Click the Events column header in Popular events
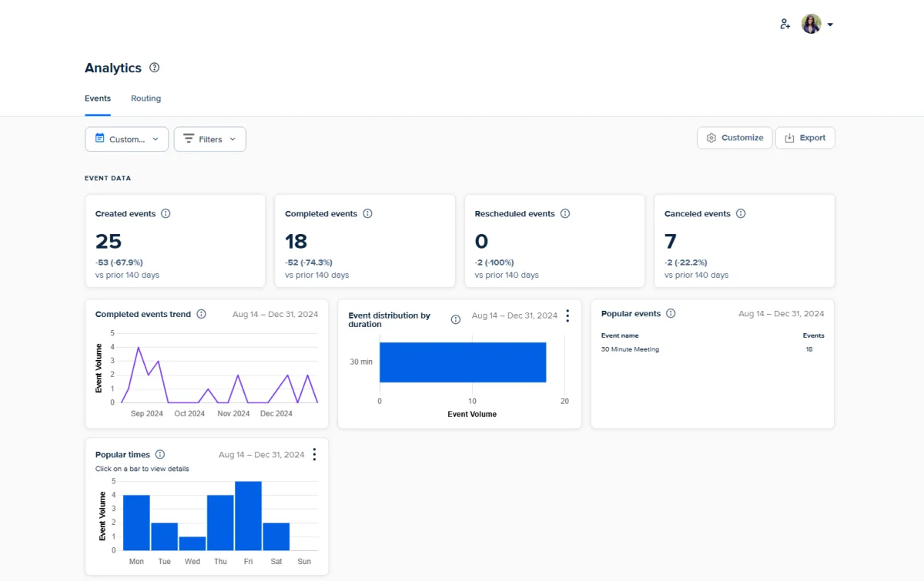The image size is (924, 581). [813, 336]
